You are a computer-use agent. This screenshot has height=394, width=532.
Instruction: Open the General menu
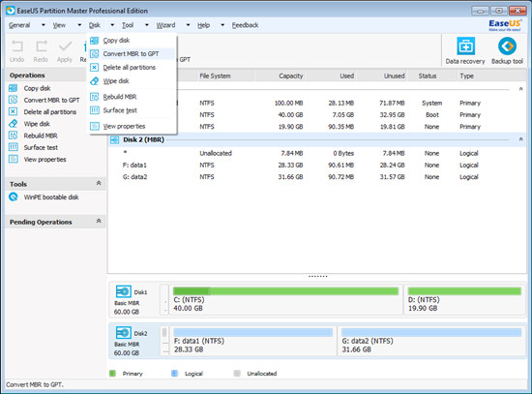pyautogui.click(x=19, y=25)
